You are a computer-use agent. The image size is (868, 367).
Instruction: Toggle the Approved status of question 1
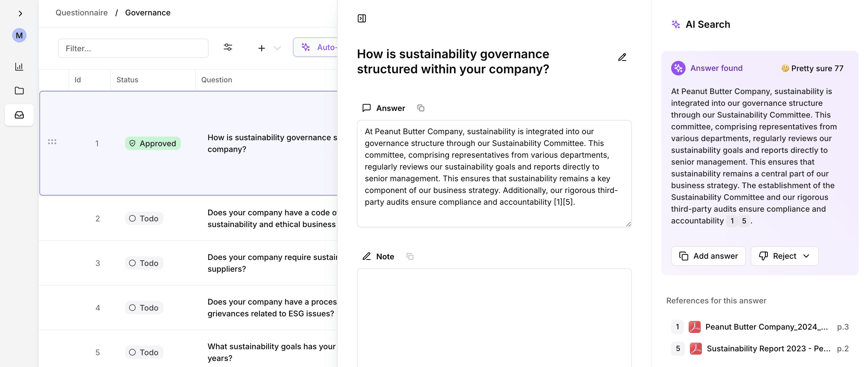(x=153, y=144)
